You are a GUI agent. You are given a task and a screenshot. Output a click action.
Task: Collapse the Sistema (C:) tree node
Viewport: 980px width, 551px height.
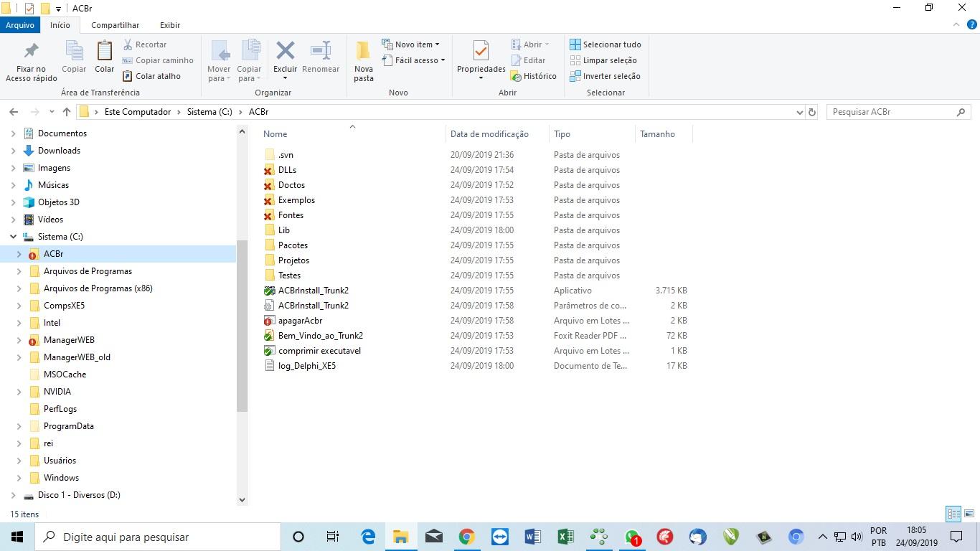[13, 237]
